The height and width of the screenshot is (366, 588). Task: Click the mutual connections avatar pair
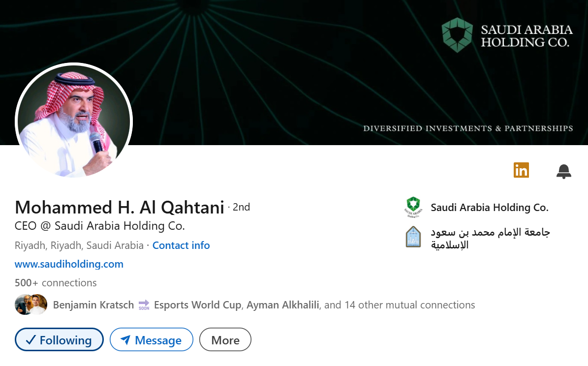pyautogui.click(x=31, y=305)
